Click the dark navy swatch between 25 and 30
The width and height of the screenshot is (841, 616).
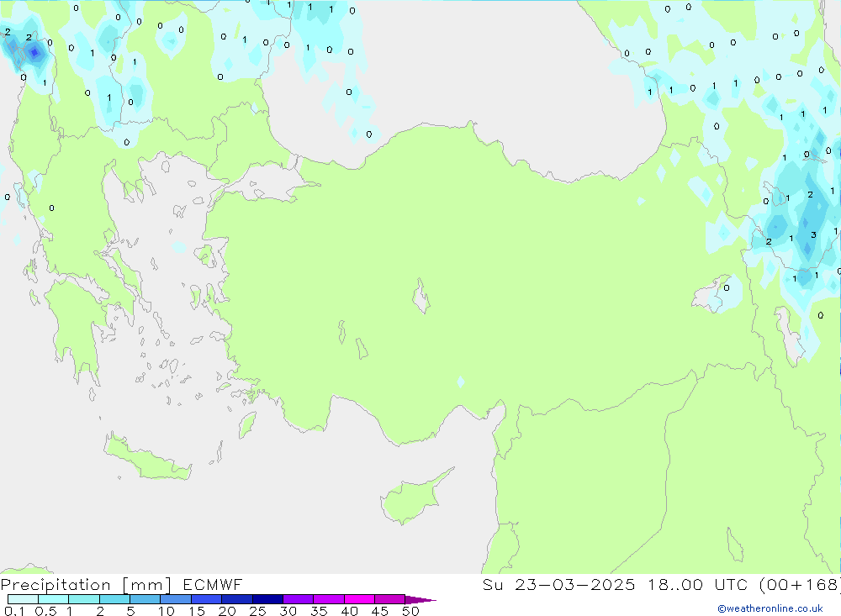(x=267, y=599)
